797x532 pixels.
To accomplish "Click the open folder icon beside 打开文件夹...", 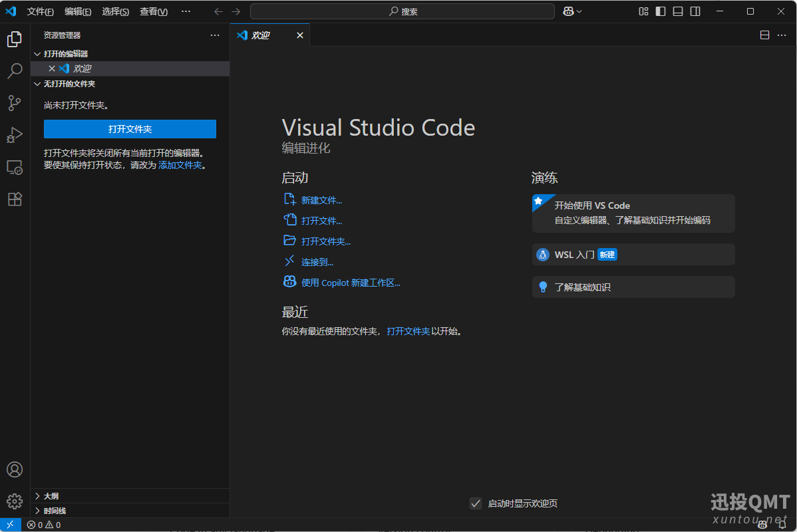I will coord(289,240).
